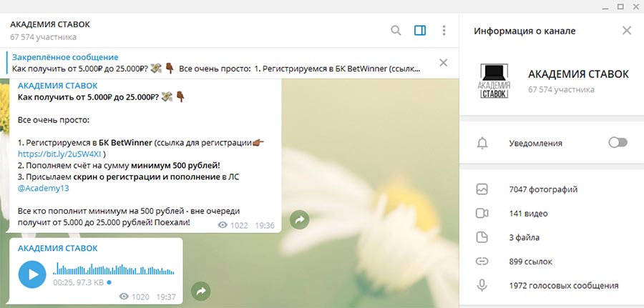Forward the voice message
The width and height of the screenshot is (644, 308).
pos(201,291)
